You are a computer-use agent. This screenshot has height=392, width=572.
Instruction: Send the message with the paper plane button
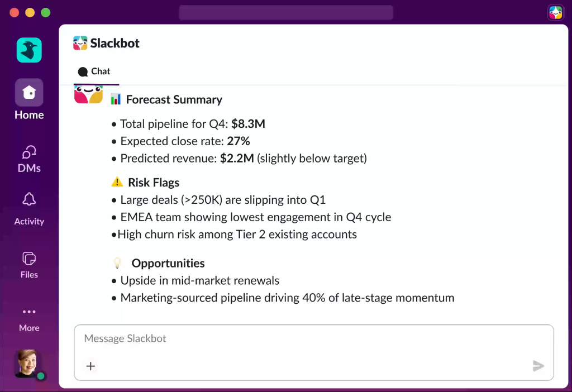point(538,366)
